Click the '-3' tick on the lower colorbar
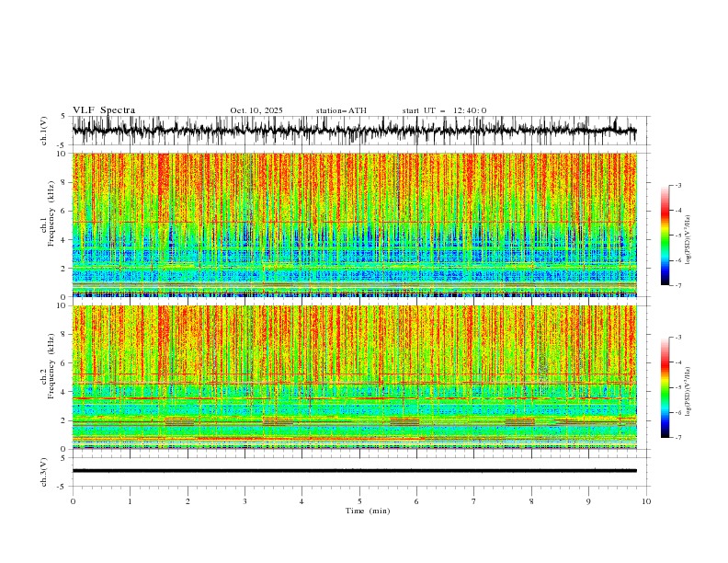728x563 pixels. click(x=678, y=338)
